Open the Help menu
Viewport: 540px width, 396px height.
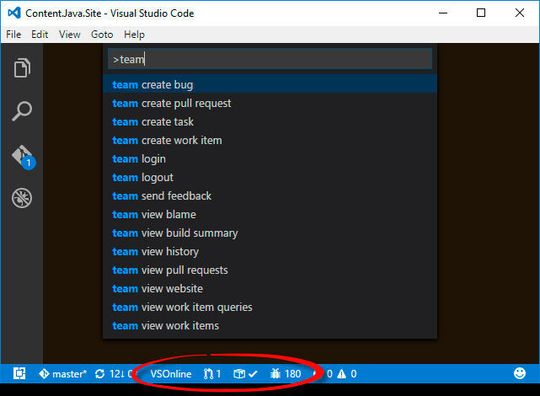134,34
